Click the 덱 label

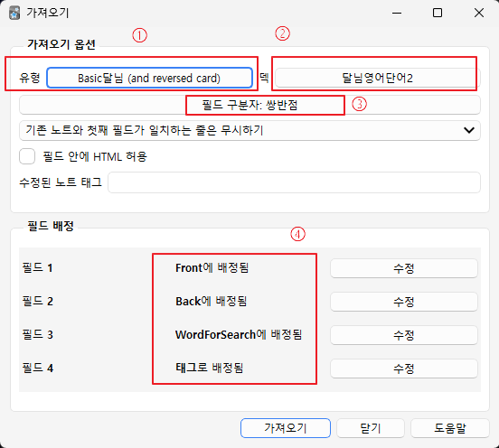pyautogui.click(x=264, y=77)
